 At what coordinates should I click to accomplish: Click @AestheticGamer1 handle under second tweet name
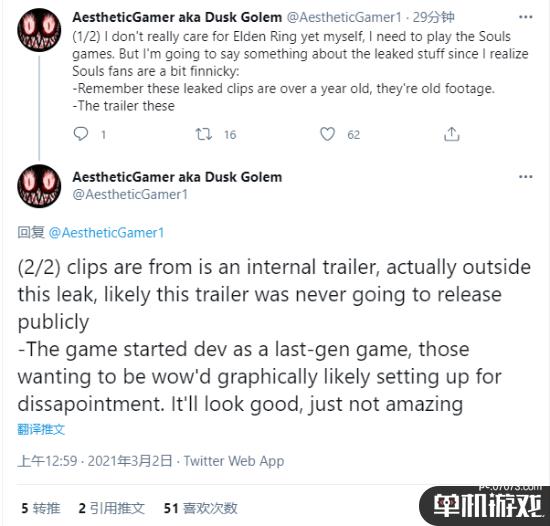pos(130,194)
